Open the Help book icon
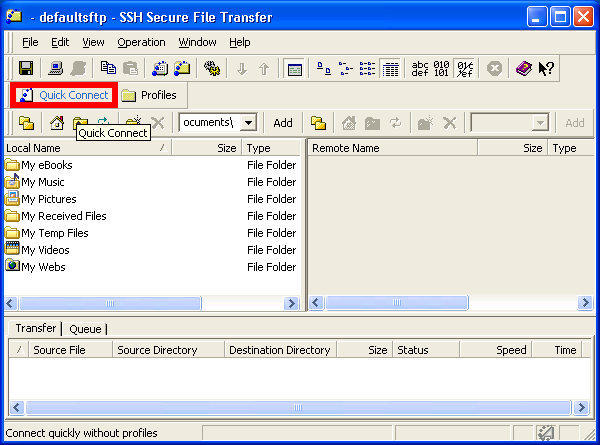The image size is (600, 445). (x=523, y=69)
